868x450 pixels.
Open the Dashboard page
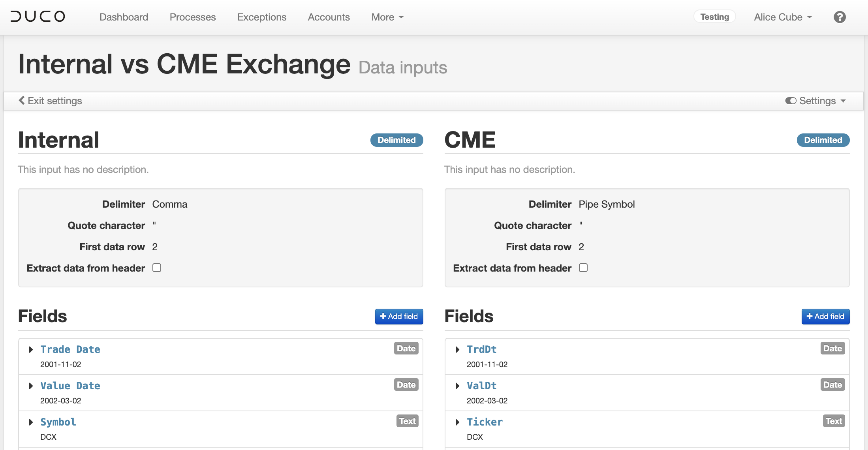click(x=124, y=17)
